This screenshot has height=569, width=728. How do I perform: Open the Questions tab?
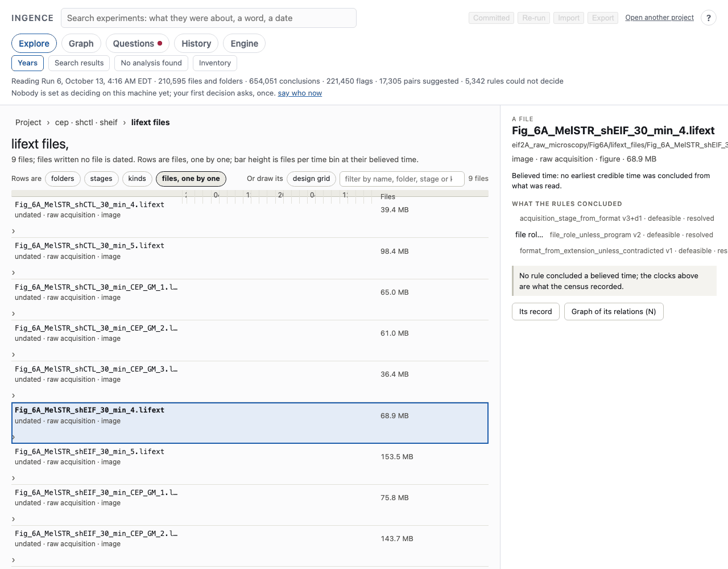click(138, 44)
